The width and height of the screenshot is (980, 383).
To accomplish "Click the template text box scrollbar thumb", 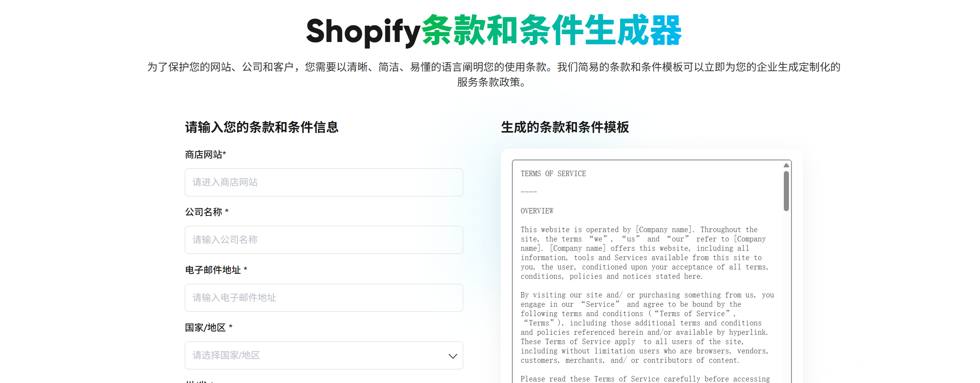I will [x=786, y=191].
